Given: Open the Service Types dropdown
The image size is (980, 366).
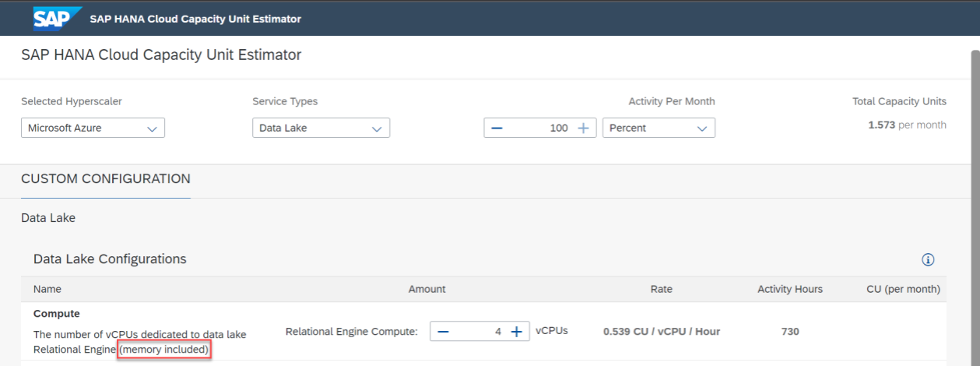Looking at the screenshot, I should (321, 128).
